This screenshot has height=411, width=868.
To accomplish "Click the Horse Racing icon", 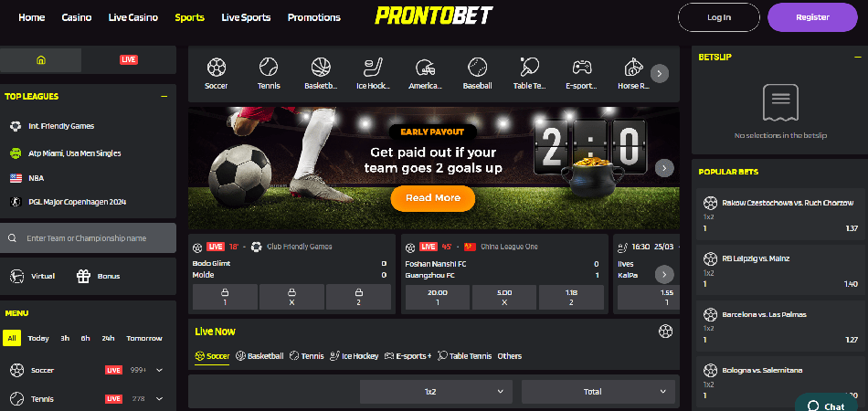I will (x=633, y=67).
